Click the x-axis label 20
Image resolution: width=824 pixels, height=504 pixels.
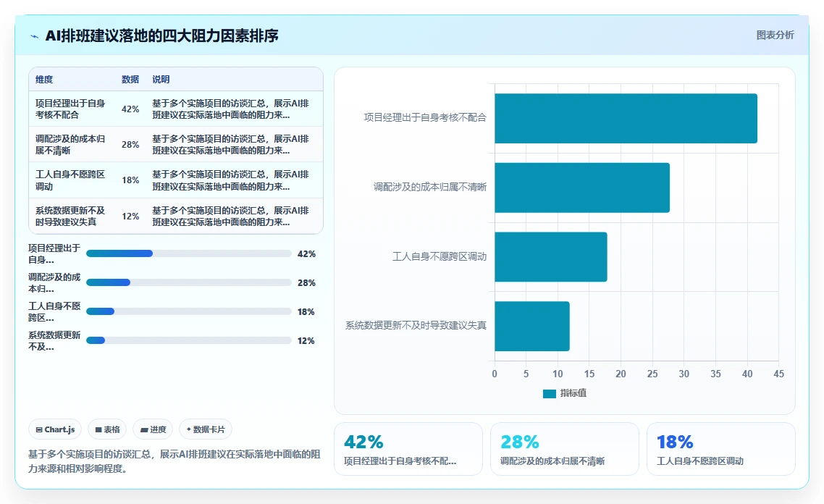pos(621,374)
